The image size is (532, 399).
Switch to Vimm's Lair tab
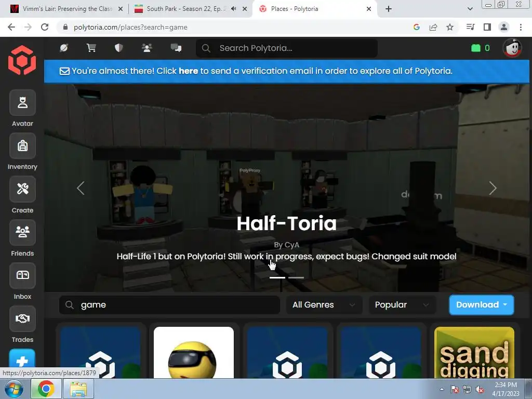[x=66, y=9]
